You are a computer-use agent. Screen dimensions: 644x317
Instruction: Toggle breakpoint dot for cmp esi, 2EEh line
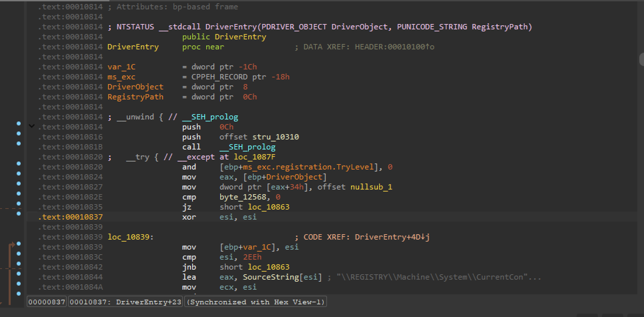(x=19, y=254)
